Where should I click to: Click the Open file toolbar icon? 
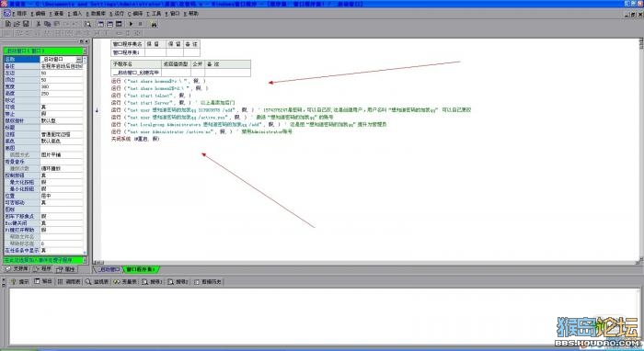tap(17, 24)
